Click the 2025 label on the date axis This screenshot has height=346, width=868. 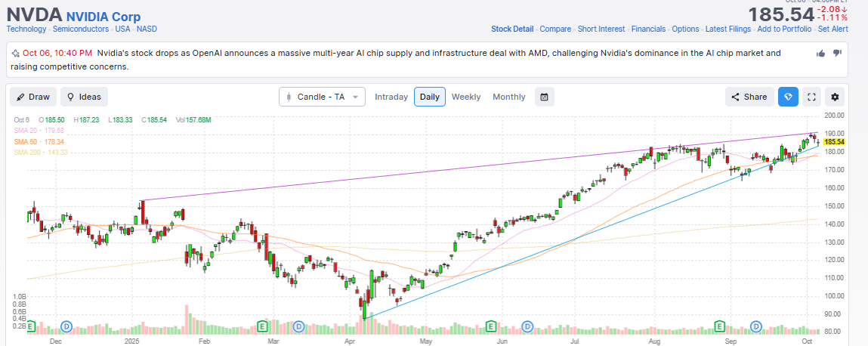coord(133,342)
